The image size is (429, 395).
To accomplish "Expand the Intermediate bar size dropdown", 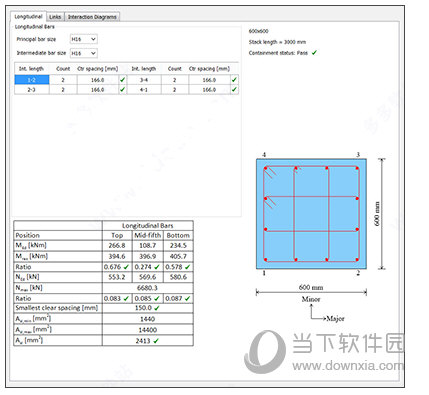I will click(x=84, y=53).
